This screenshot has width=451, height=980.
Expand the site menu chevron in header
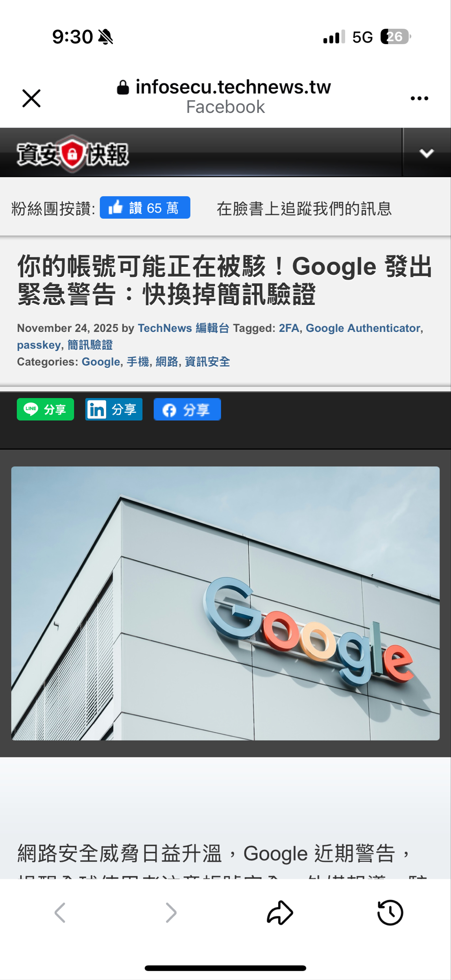[427, 153]
